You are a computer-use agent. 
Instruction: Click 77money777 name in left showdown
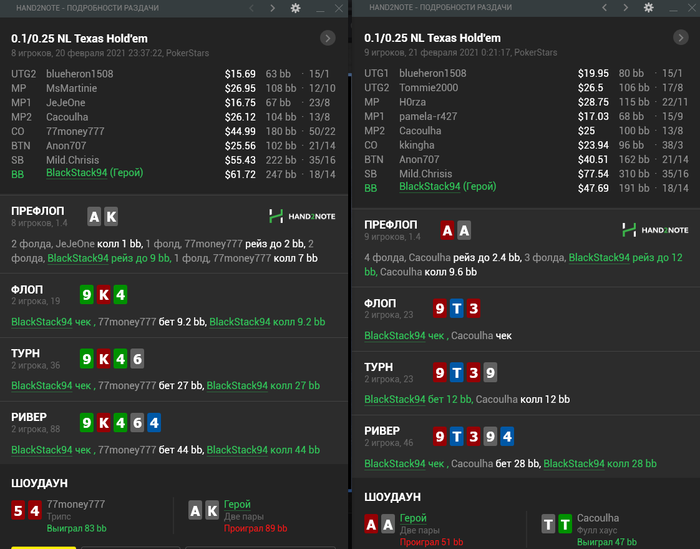pyautogui.click(x=76, y=504)
